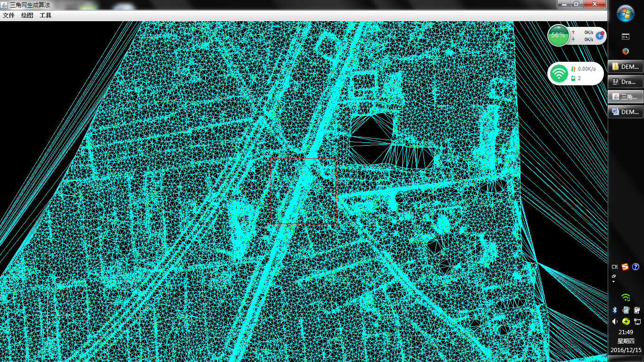Click the Sogou input method tray icon
The width and height of the screenshot is (644, 362).
(625, 267)
